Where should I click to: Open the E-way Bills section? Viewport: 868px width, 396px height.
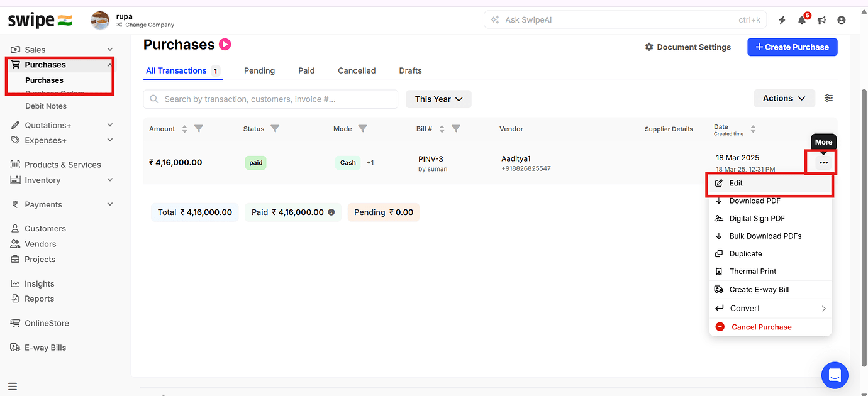(45, 347)
